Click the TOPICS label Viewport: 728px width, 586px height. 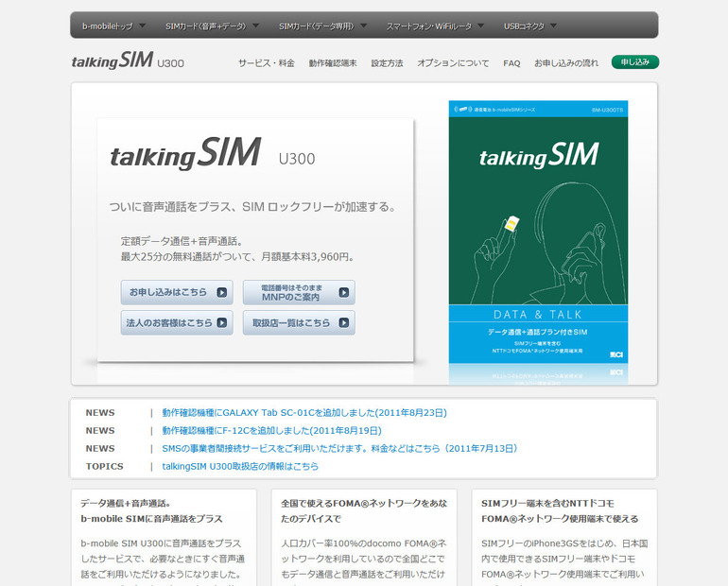coord(104,466)
